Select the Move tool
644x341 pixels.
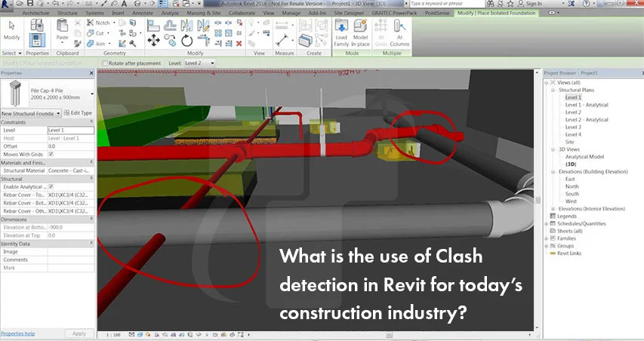tap(153, 41)
